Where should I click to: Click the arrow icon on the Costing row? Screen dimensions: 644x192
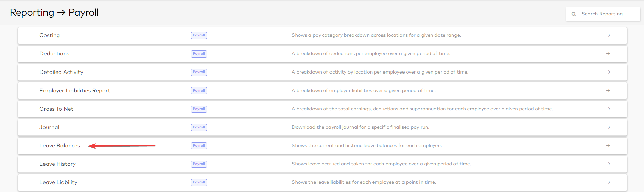coord(608,35)
